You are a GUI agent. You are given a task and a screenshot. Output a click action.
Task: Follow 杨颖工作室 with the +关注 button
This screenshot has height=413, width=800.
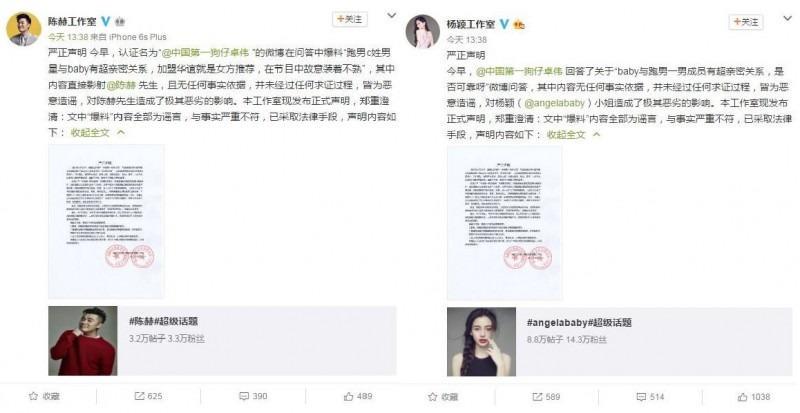746,22
